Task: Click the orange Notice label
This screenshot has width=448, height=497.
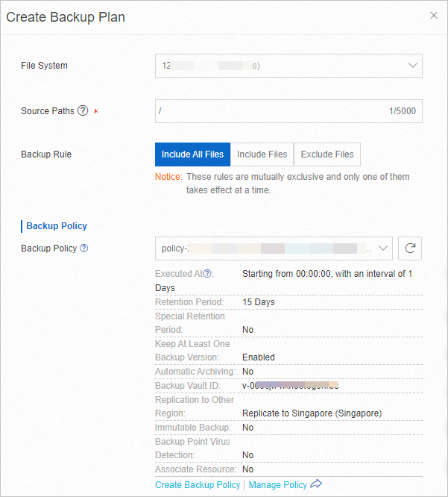Action: (168, 177)
